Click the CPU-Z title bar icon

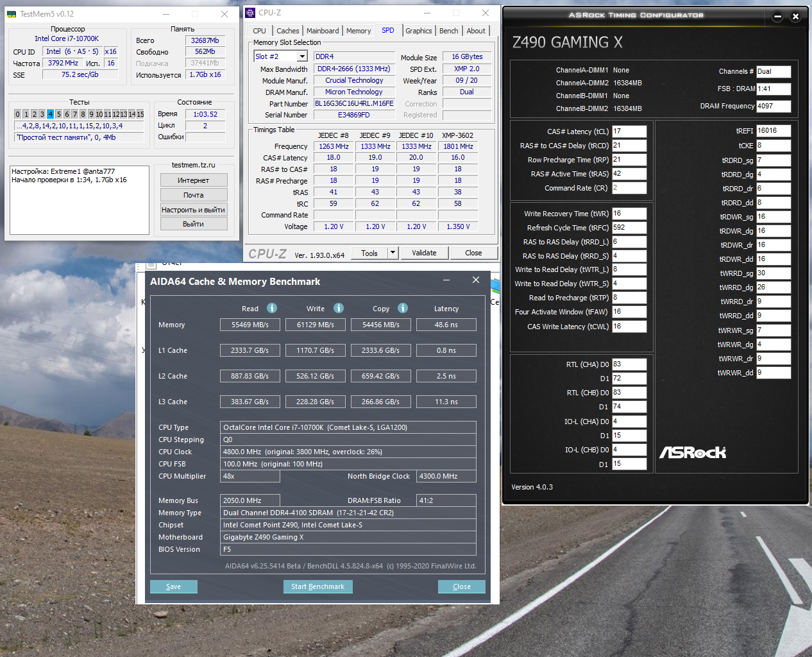(x=250, y=12)
